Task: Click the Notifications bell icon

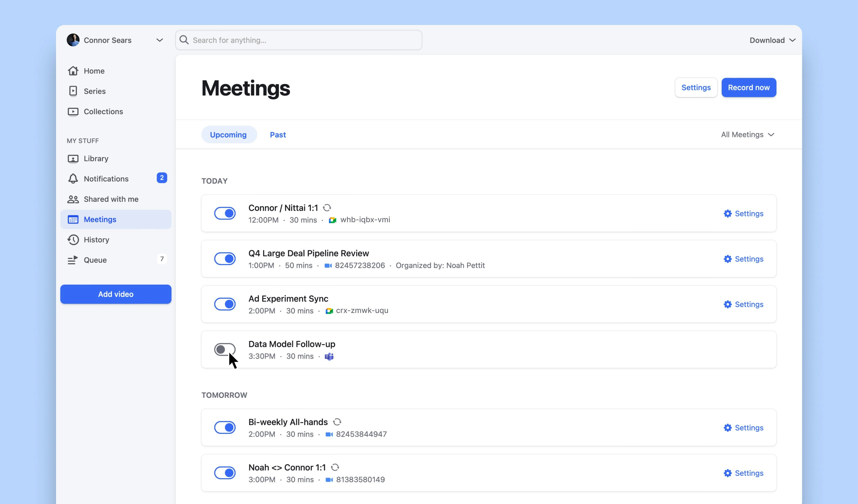Action: click(73, 179)
